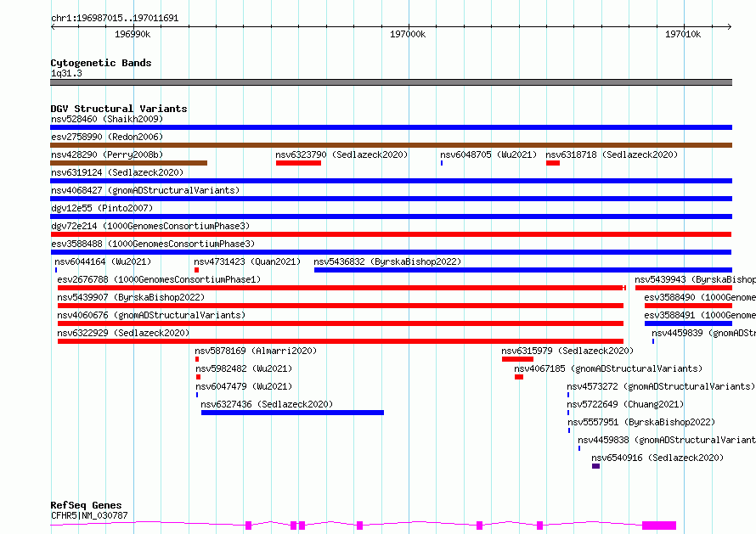Image resolution: width=756 pixels, height=534 pixels.
Task: Click nsv6327436 (Sedlazeck2020) label
Action: (x=267, y=404)
